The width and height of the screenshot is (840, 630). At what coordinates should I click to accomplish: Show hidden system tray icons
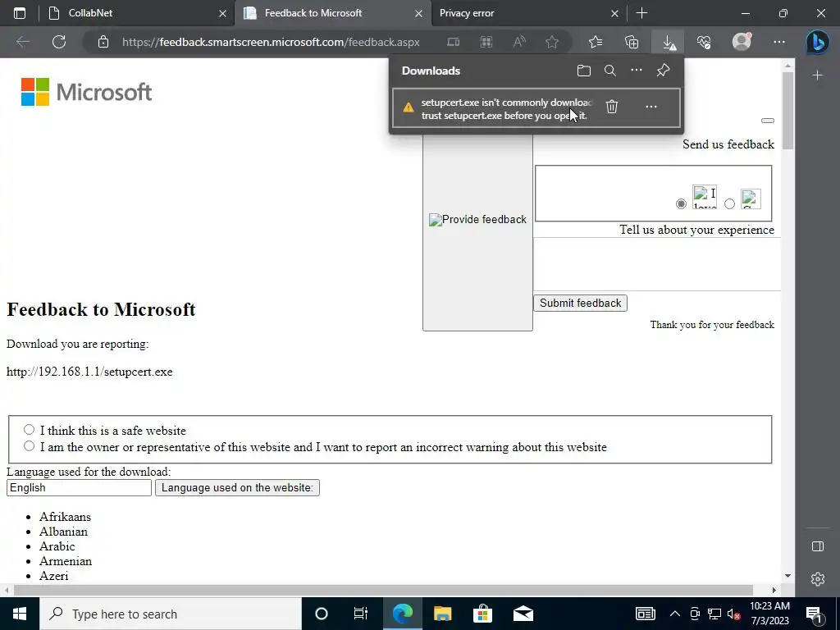coord(675,614)
